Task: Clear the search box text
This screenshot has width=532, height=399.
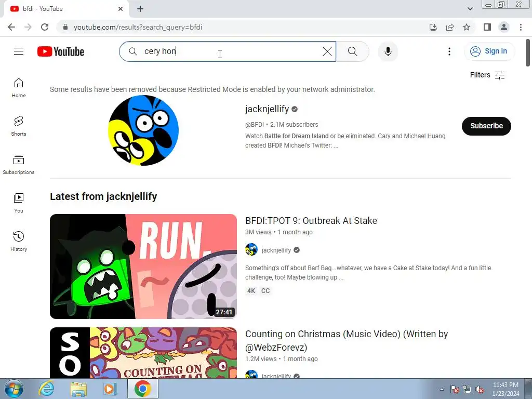Action: pyautogui.click(x=327, y=51)
